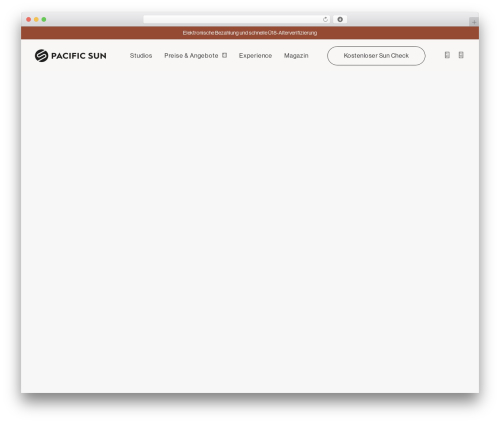
Task: Minimize the browser with the yellow button
Action: tap(36, 20)
